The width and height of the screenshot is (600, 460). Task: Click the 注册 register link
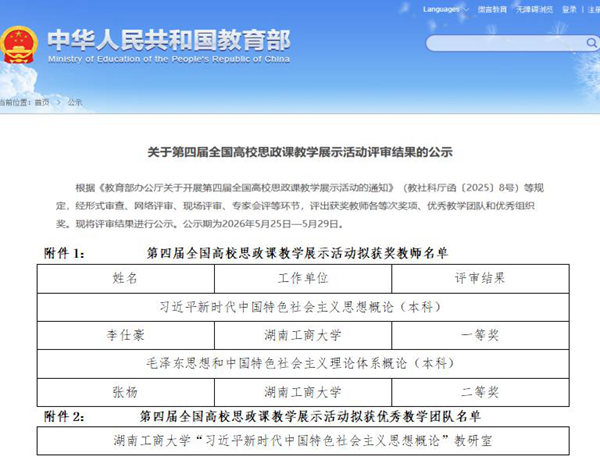[x=594, y=9]
